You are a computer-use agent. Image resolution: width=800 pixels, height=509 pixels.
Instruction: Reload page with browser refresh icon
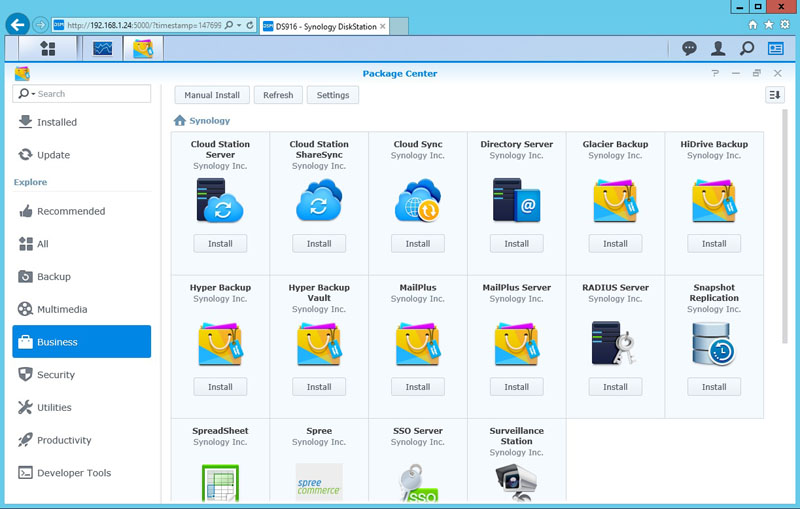tap(250, 25)
